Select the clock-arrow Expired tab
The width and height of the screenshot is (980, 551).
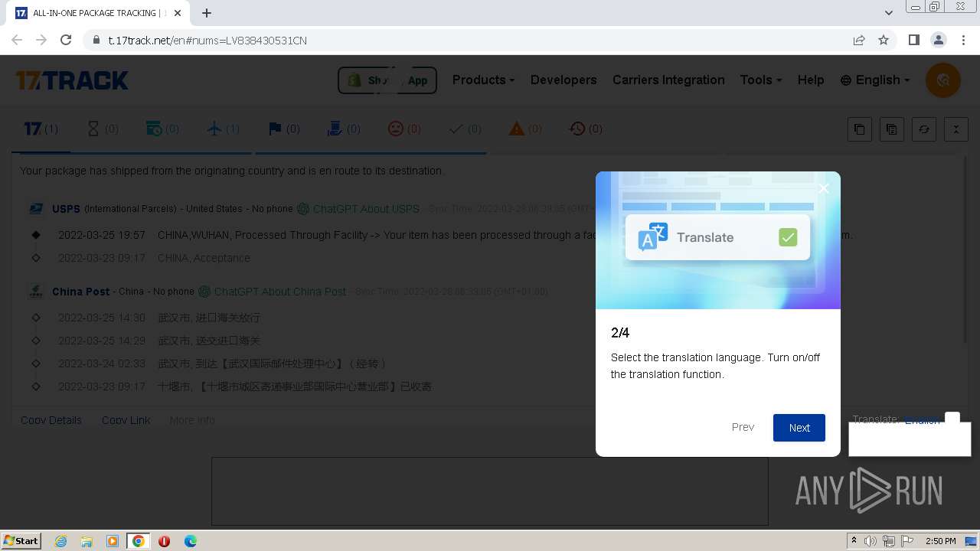pyautogui.click(x=586, y=129)
